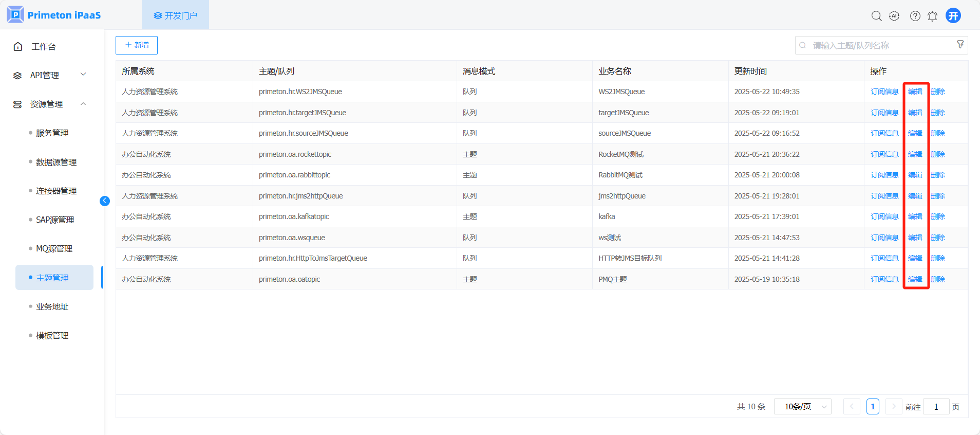
Task: Click the page jump number input
Action: click(x=936, y=407)
